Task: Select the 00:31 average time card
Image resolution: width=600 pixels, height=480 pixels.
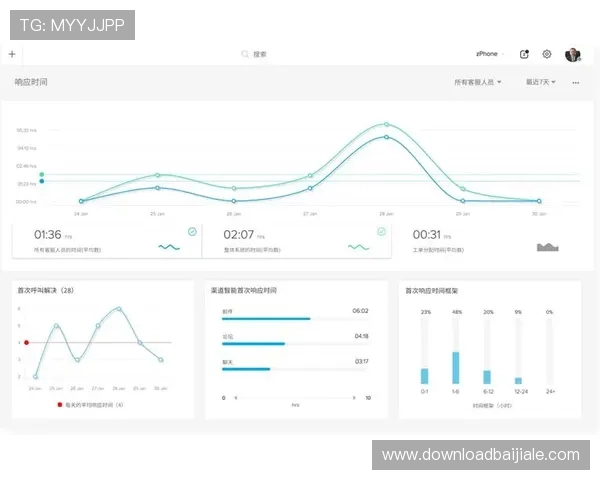Action: (485, 240)
